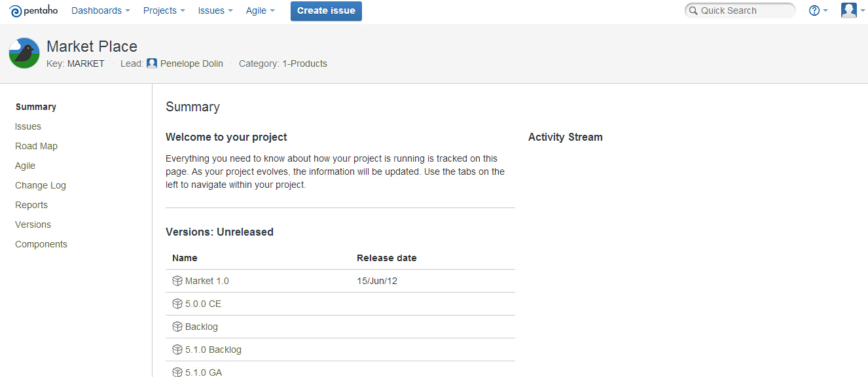This screenshot has height=377, width=868.
Task: Select the Road Map sidebar tab
Action: point(37,146)
